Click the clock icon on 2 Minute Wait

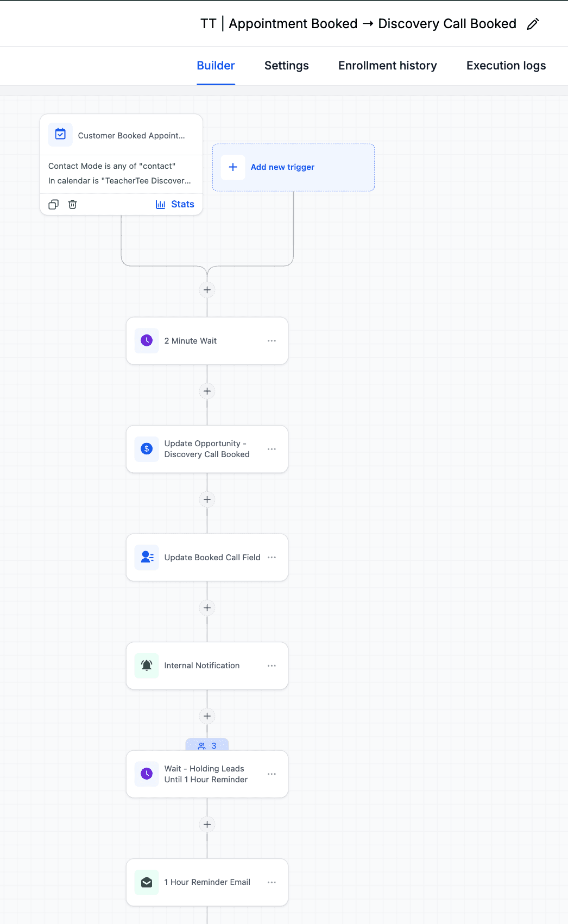tap(147, 340)
